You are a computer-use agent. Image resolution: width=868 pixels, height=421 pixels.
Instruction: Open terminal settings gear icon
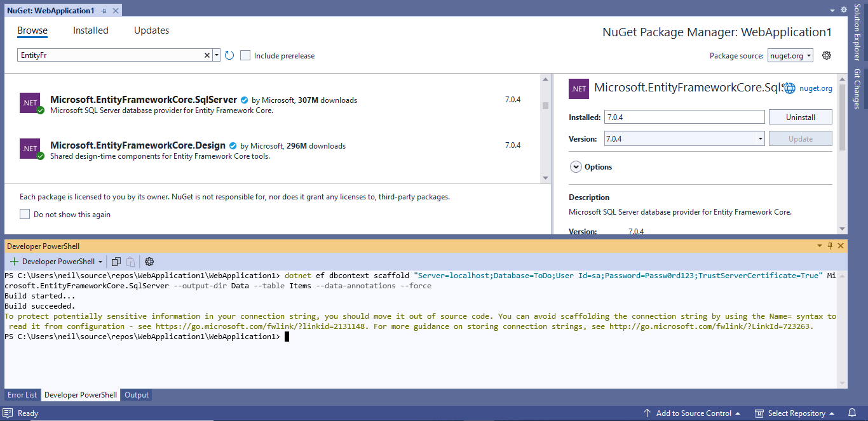149,261
